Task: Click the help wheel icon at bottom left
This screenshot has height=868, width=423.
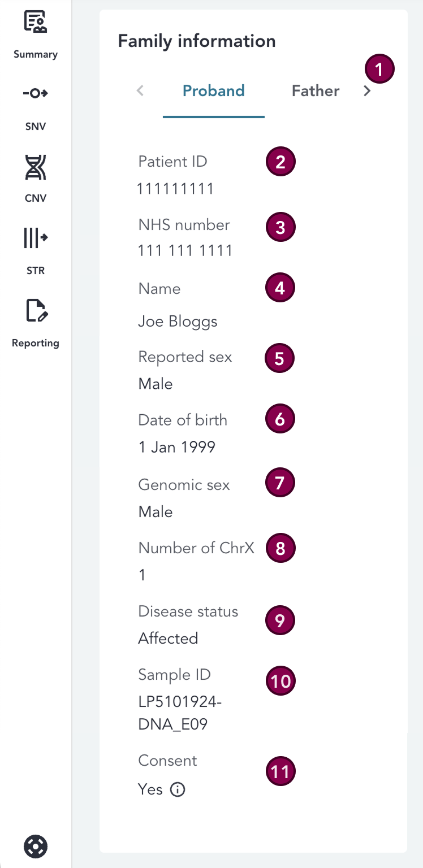Action: coord(36,847)
